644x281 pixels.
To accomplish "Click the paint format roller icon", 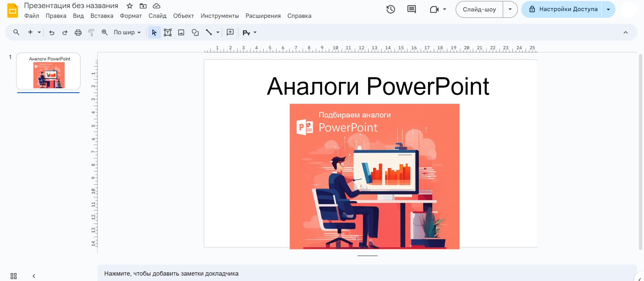I will coord(91,32).
